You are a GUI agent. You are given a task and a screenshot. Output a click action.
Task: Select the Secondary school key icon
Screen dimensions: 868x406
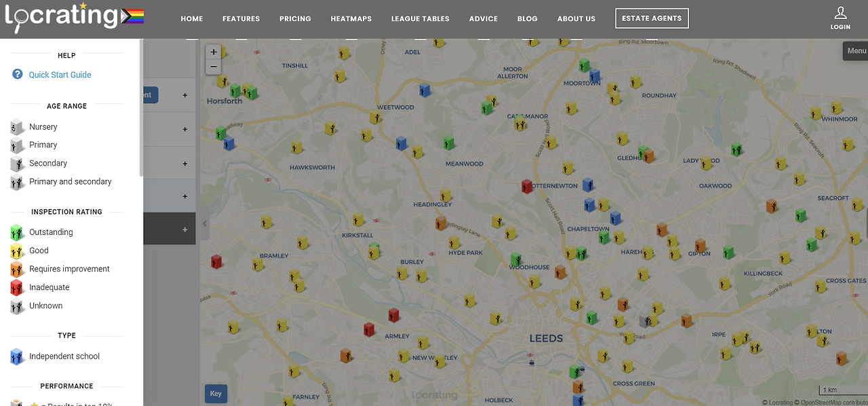click(17, 164)
